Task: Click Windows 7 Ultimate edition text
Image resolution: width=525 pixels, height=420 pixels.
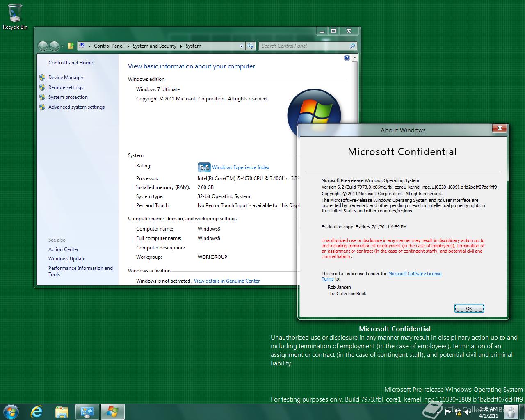Action: pyautogui.click(x=158, y=89)
